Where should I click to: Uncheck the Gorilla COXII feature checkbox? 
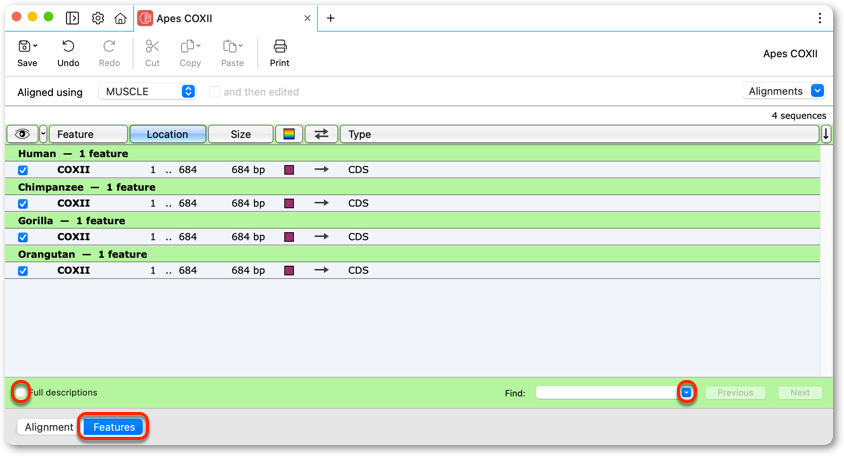pyautogui.click(x=23, y=237)
